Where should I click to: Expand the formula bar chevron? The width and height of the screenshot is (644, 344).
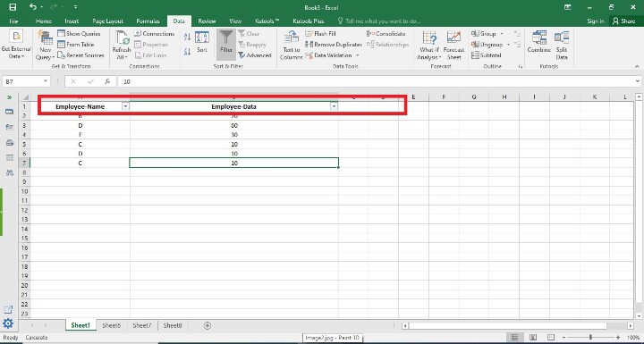(638, 81)
